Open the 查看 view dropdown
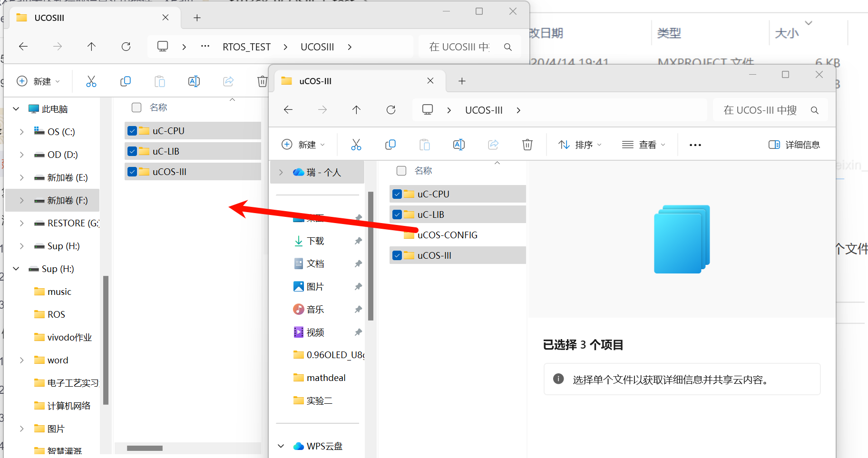This screenshot has height=458, width=868. click(644, 145)
